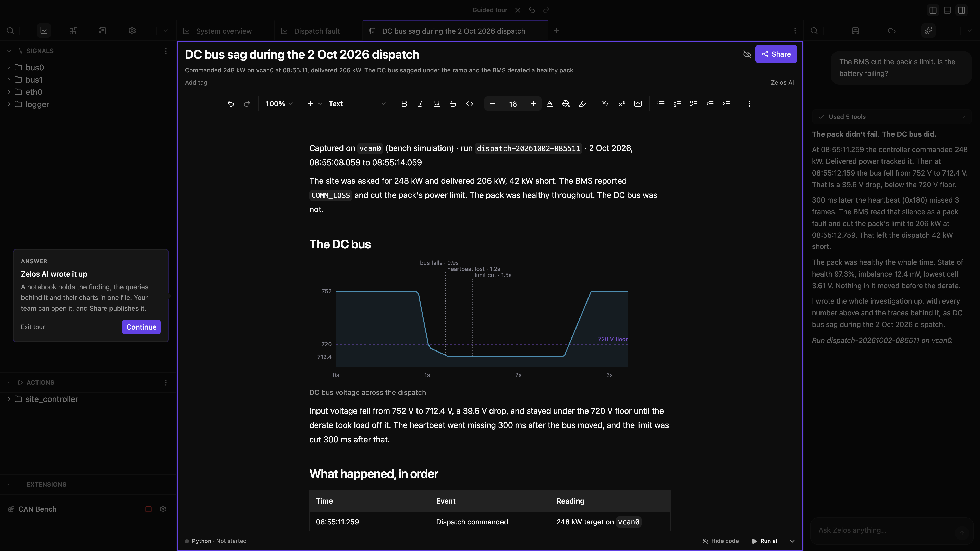Viewport: 980px width, 551px height.
Task: Toggle Hide code in the status bar
Action: pyautogui.click(x=720, y=541)
